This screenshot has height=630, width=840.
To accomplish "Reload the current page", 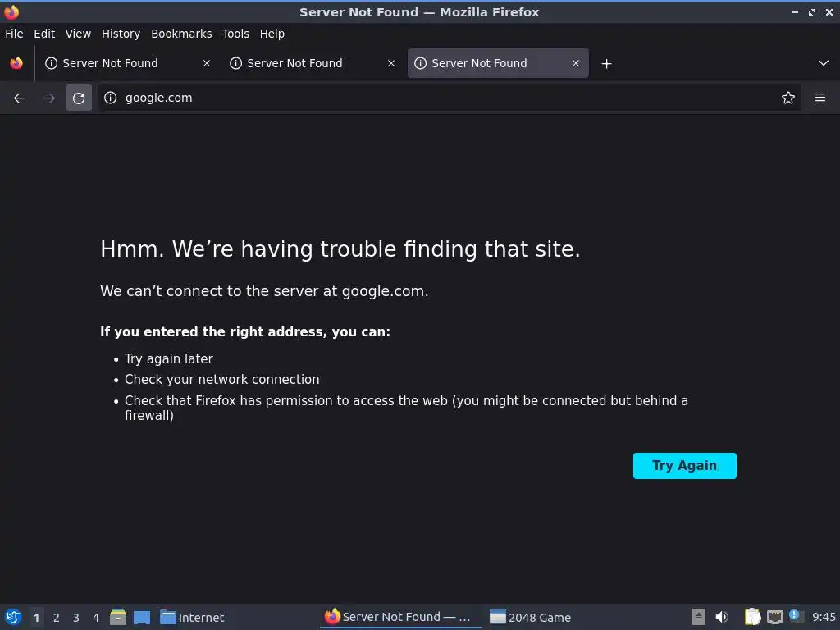I will click(79, 98).
